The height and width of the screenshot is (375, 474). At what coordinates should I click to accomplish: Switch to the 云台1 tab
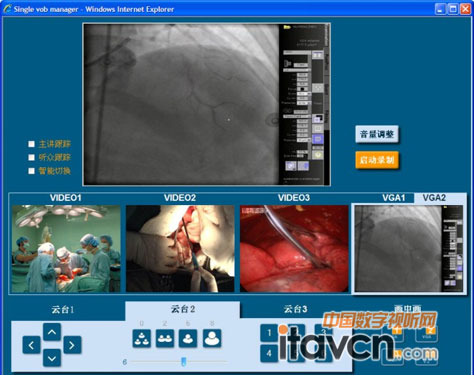(63, 310)
